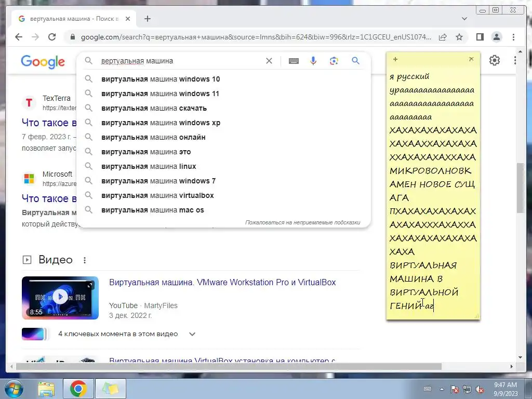Start voice search with the microphone
This screenshot has height=399, width=532.
click(x=313, y=61)
